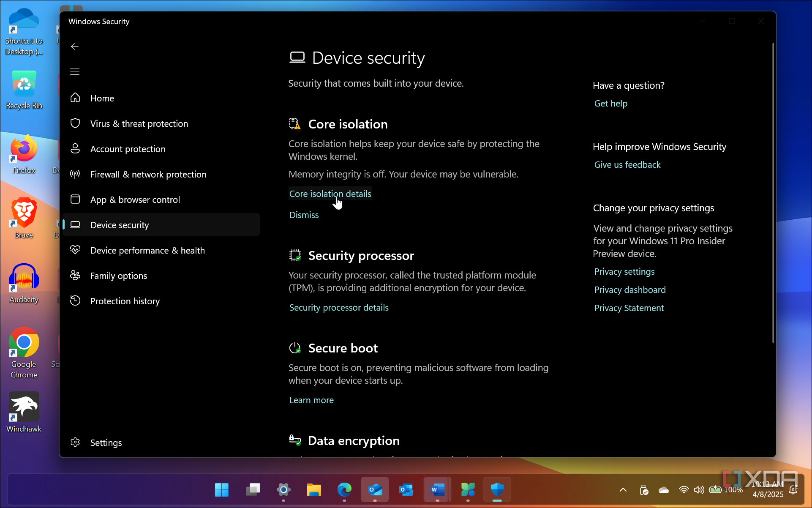Viewport: 812px width, 508px height.
Task: Open the Privacy Statement link
Action: [629, 308]
